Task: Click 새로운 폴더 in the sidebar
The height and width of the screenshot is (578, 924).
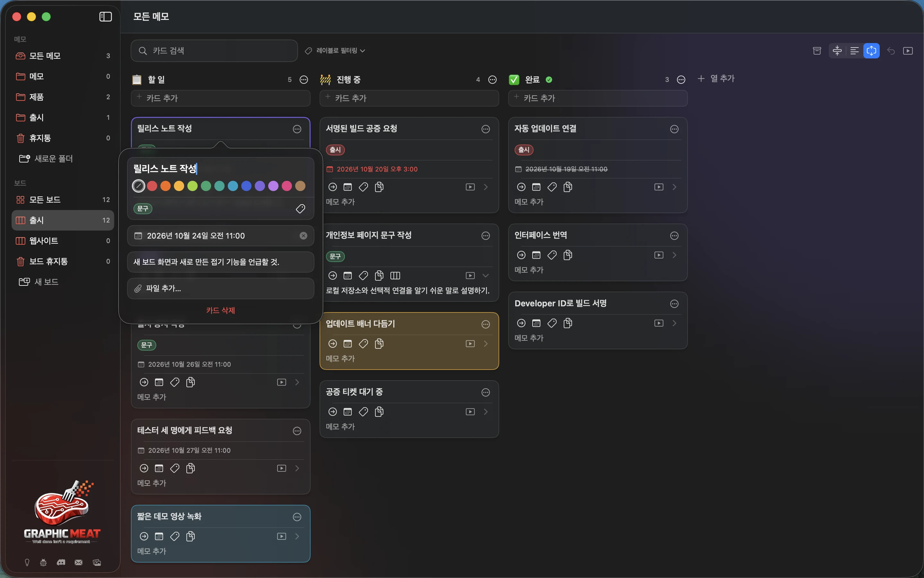Action: tap(46, 159)
